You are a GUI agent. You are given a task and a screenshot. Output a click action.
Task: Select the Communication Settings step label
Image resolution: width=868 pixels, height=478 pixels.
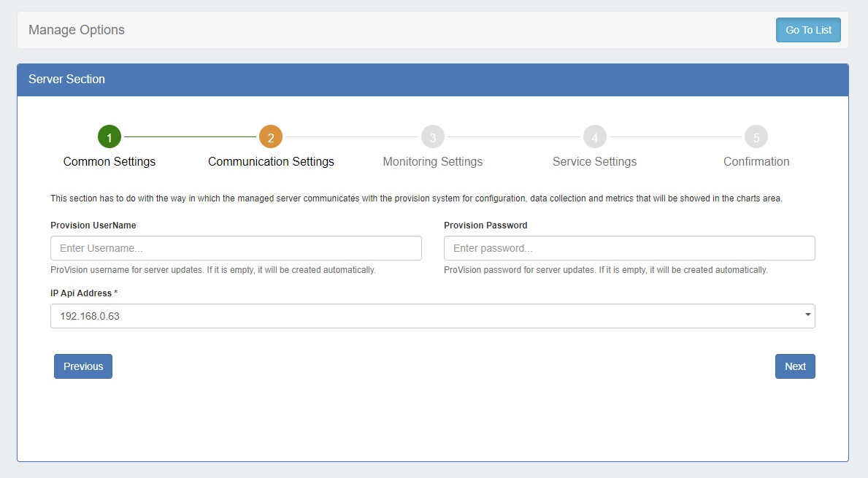271,161
